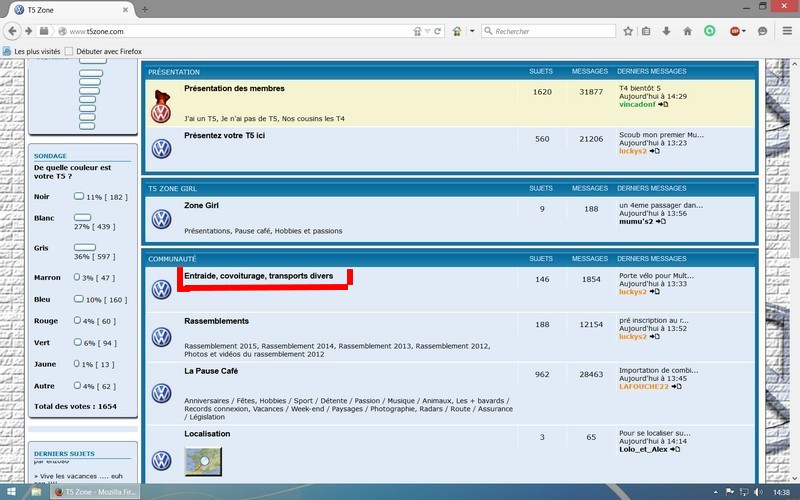
Task: Select the Bleu poll radio button
Action: click(79, 298)
